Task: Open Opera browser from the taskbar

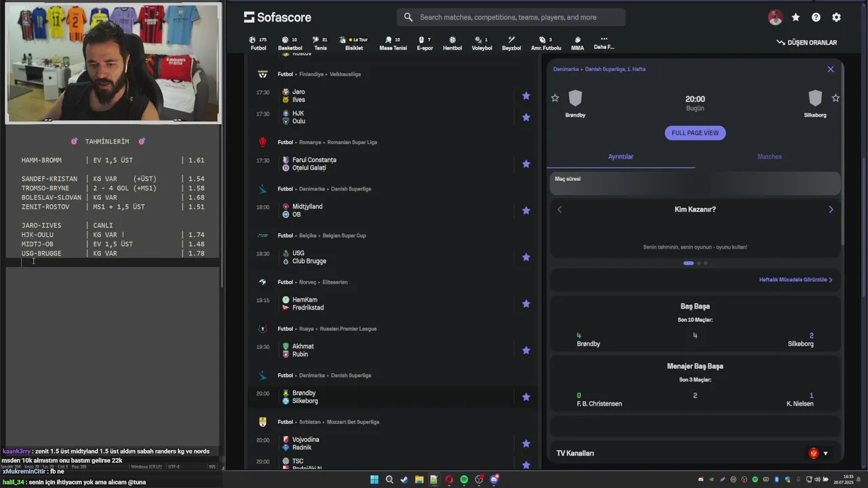Action: click(449, 479)
